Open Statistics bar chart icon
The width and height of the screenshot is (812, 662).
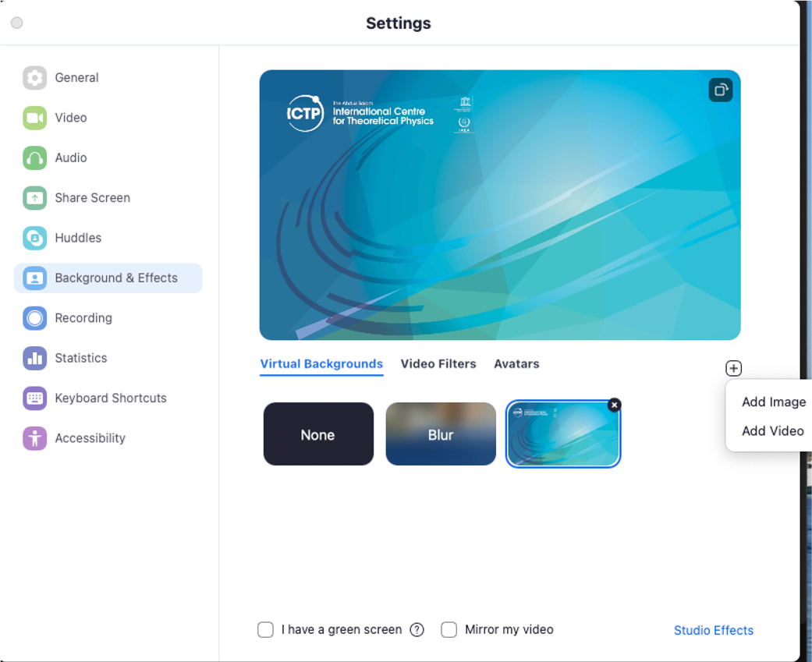click(x=34, y=358)
